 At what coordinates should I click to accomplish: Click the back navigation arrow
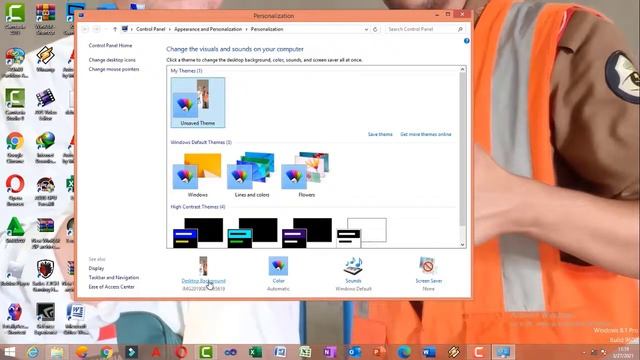pos(85,29)
